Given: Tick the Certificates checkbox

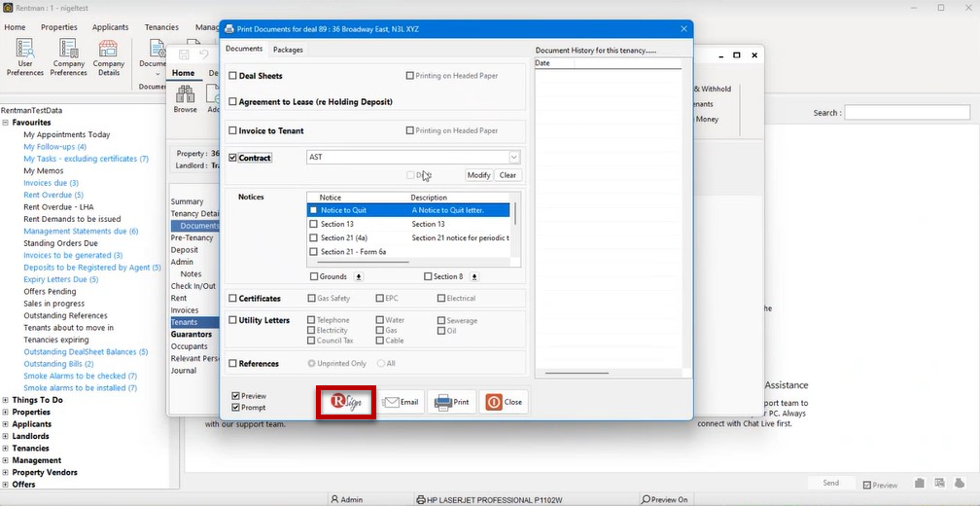Looking at the screenshot, I should pyautogui.click(x=232, y=299).
